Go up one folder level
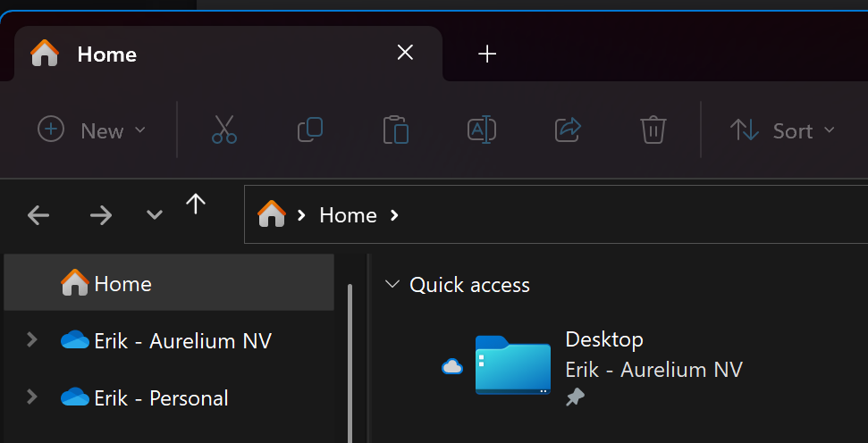Image resolution: width=868 pixels, height=443 pixels. [196, 205]
